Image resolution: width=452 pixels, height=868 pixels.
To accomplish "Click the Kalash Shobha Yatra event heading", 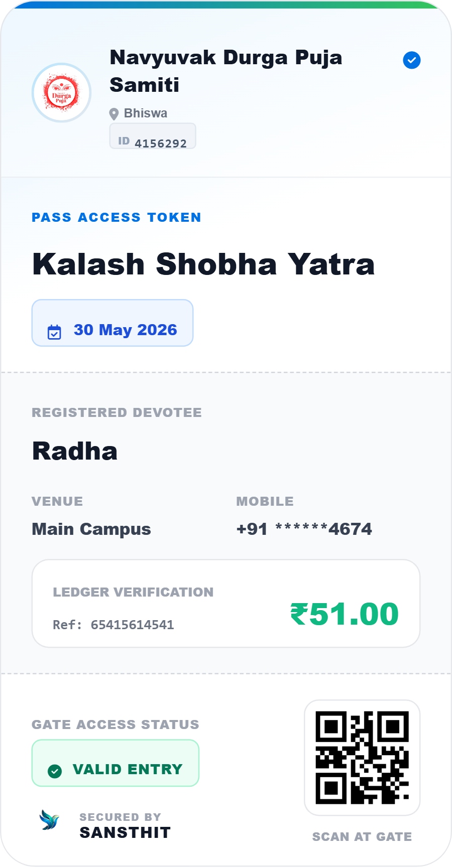I will pos(203,264).
